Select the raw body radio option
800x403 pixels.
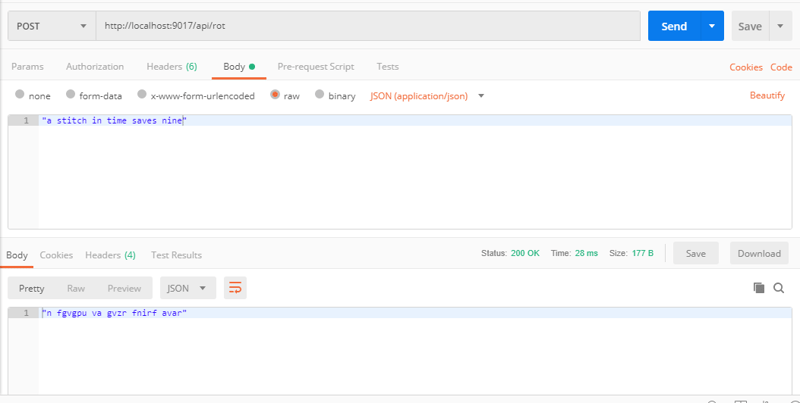(275, 94)
